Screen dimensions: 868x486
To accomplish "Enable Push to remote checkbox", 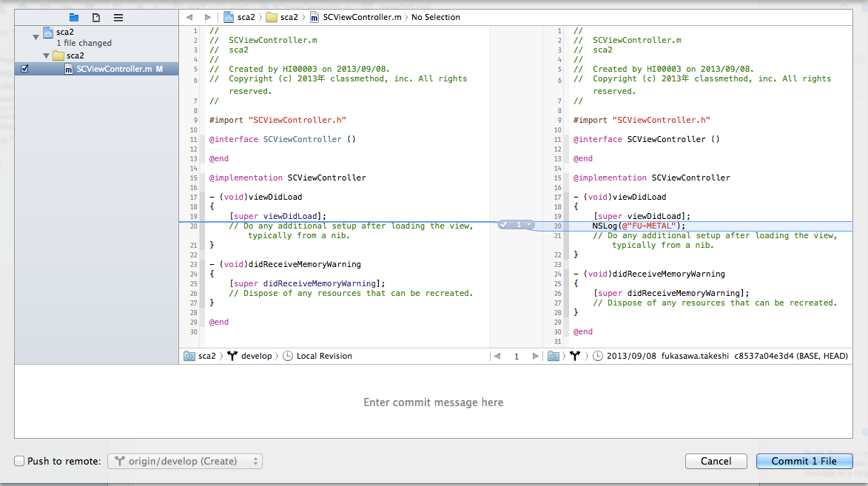I will (19, 461).
